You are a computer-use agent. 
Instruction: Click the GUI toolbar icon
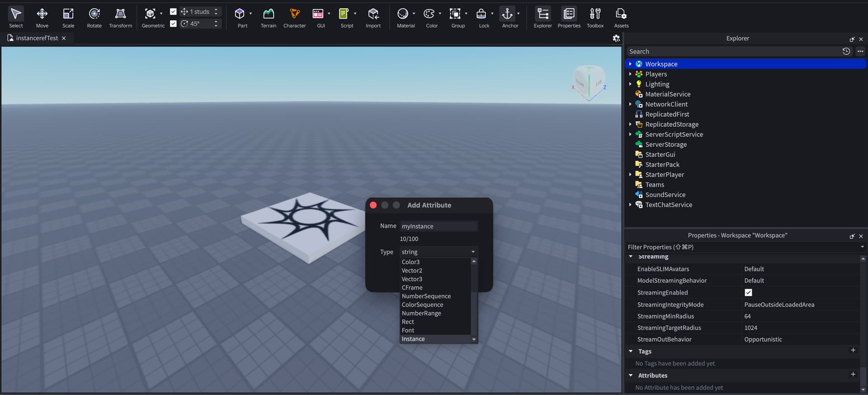(318, 14)
